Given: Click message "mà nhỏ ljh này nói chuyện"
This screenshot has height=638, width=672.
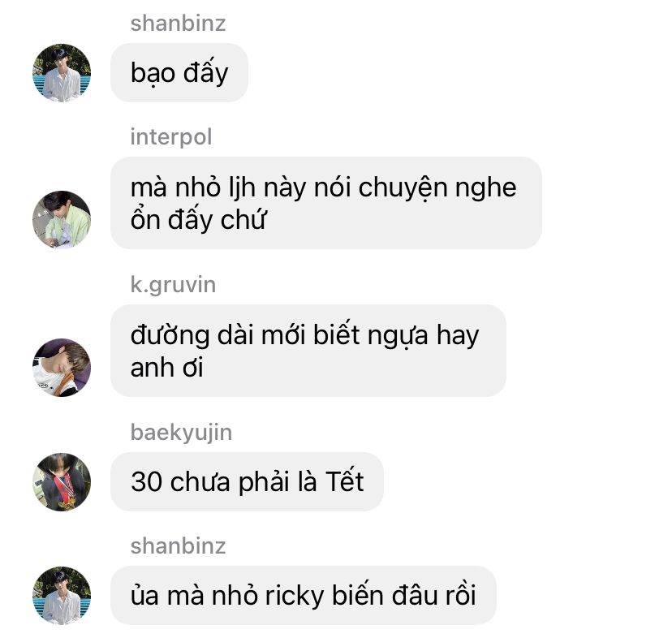Looking at the screenshot, I should tap(326, 203).
